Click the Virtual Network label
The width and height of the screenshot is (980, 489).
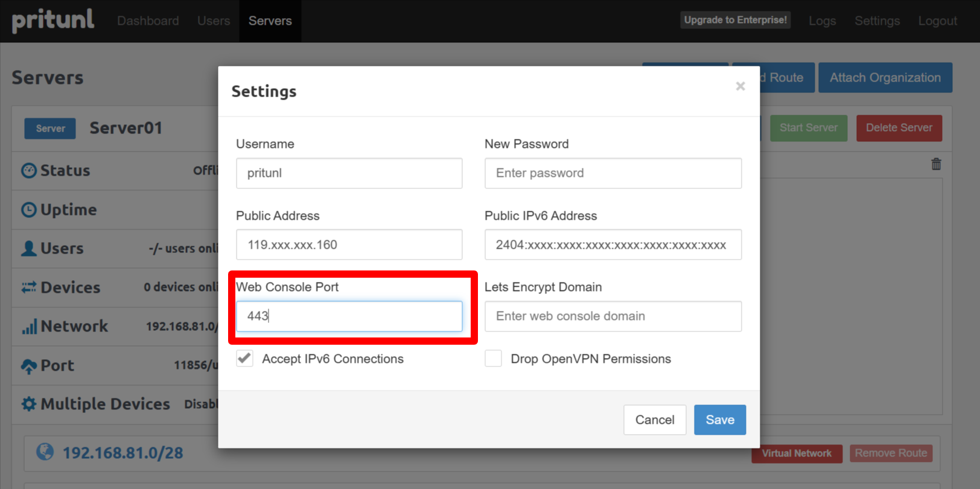(x=797, y=453)
